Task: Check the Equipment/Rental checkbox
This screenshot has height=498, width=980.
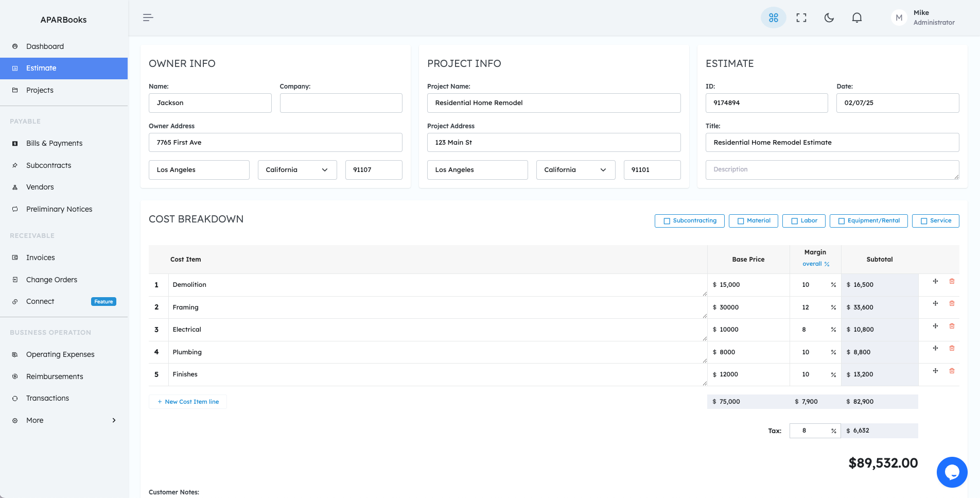Action: pos(842,221)
